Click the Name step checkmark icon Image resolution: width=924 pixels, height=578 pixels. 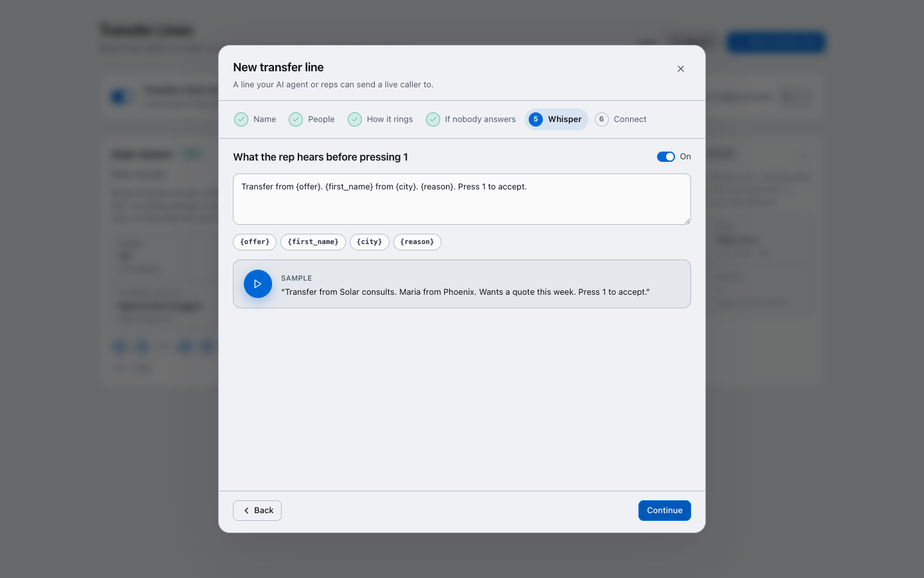click(x=241, y=119)
